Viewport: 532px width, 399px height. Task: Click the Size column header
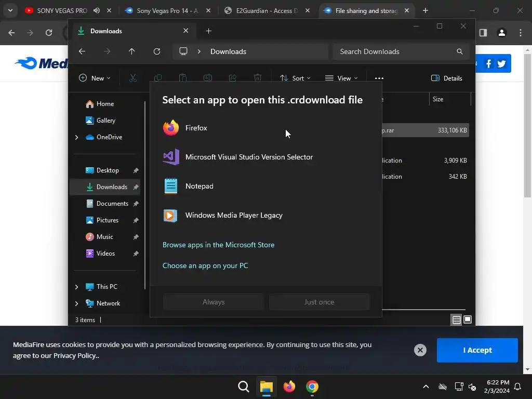(x=450, y=99)
